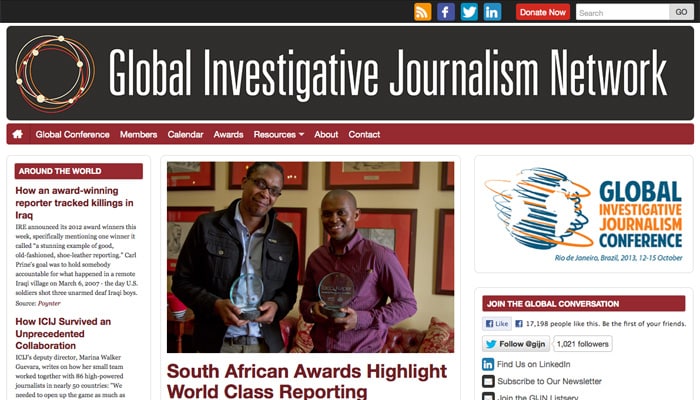Open the RSS feed icon
The height and width of the screenshot is (400, 700).
pos(422,12)
